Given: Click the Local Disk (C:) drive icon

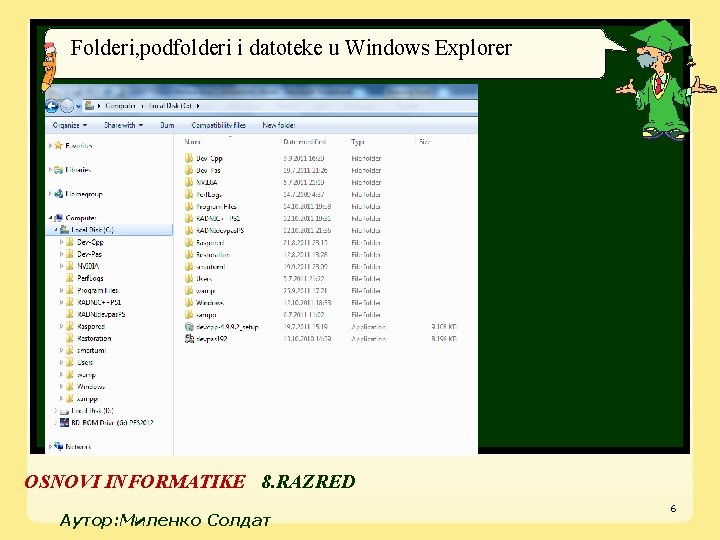Looking at the screenshot, I should tap(65, 230).
